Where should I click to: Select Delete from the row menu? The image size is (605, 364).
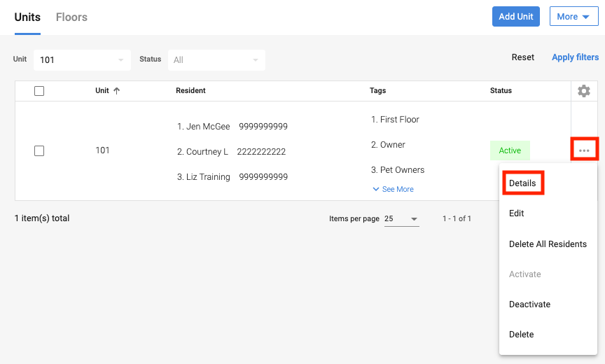[x=522, y=335]
